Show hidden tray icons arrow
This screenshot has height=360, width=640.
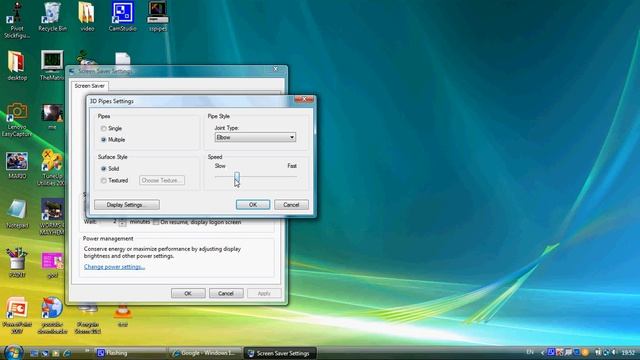point(543,353)
